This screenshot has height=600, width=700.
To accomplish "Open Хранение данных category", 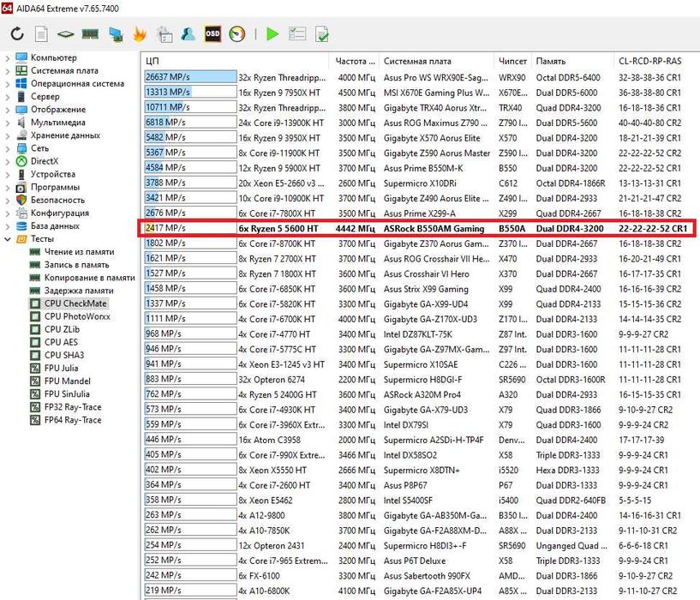I will (65, 135).
